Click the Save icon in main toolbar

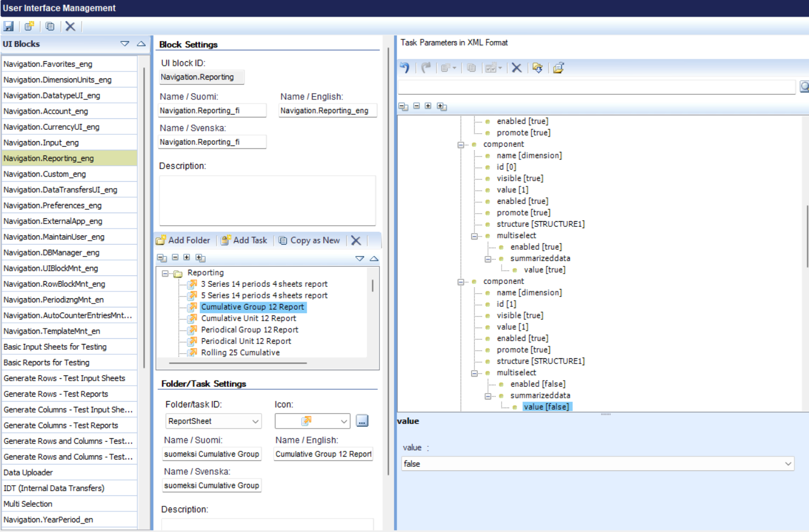9,26
